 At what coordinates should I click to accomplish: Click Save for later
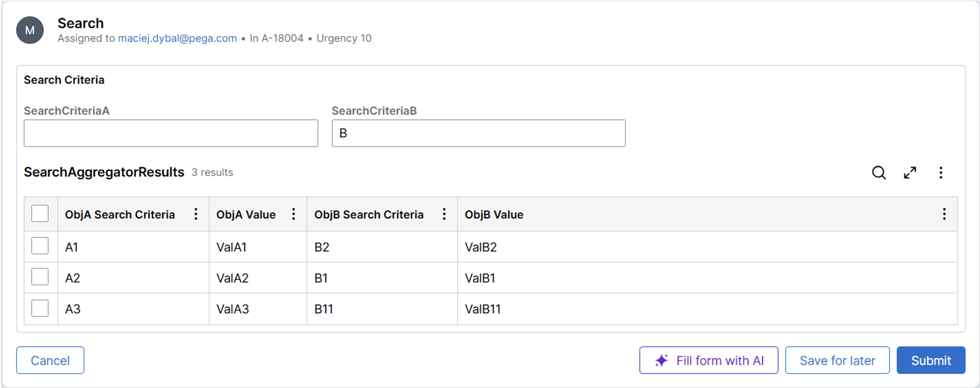(x=837, y=360)
